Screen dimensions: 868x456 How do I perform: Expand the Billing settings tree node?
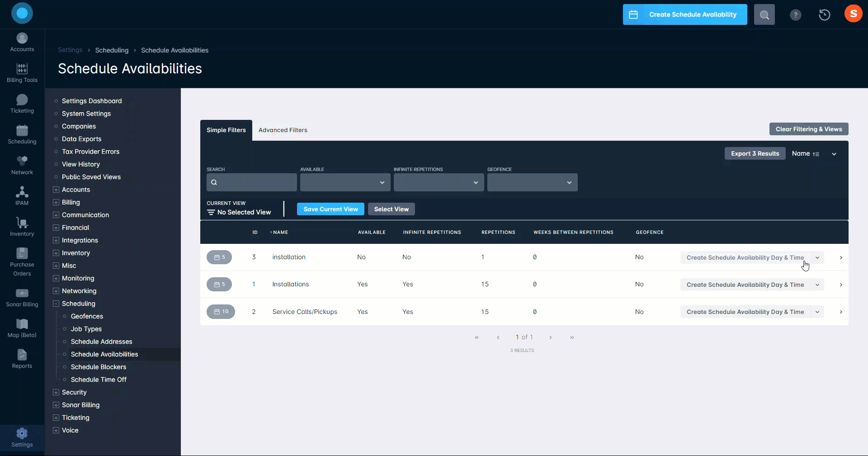coord(56,202)
